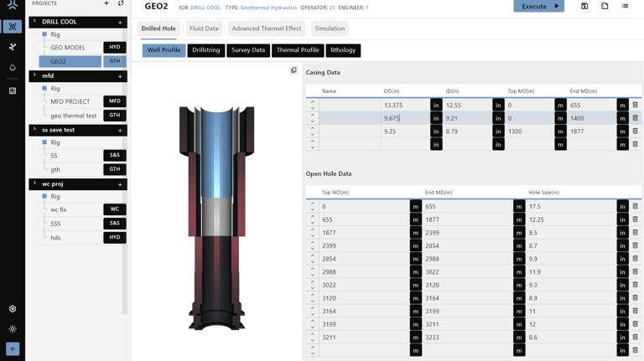The height and width of the screenshot is (361, 644).
Task: Select geo thermal test tree item
Action: [x=74, y=116]
